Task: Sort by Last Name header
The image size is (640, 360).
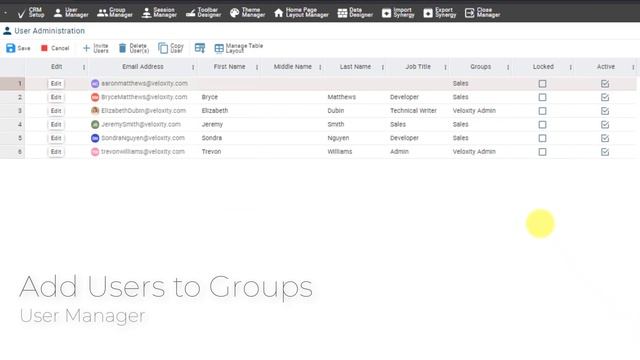Action: [355, 67]
